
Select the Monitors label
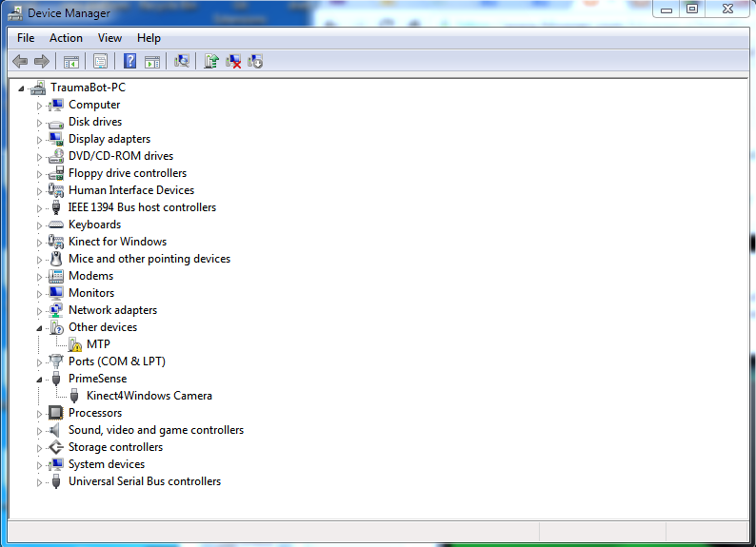tap(91, 293)
